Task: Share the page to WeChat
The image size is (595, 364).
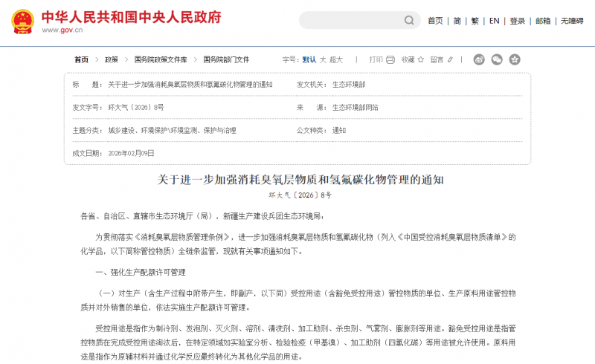Action: click(x=497, y=59)
